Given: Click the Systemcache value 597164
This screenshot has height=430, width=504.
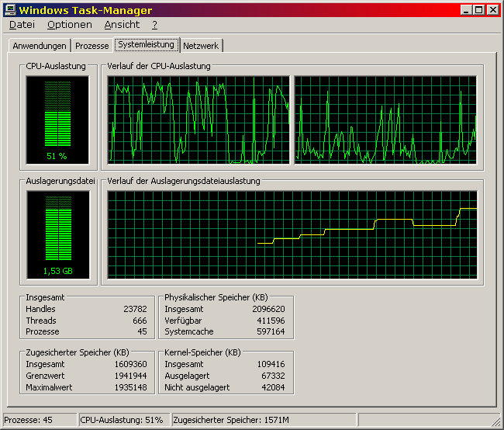Looking at the screenshot, I should click(271, 331).
